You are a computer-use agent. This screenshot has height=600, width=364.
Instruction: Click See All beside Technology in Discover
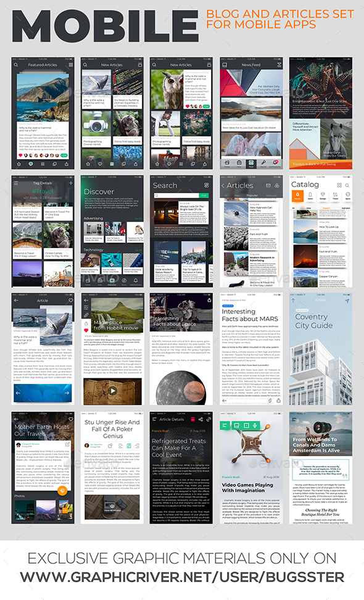coord(138,250)
